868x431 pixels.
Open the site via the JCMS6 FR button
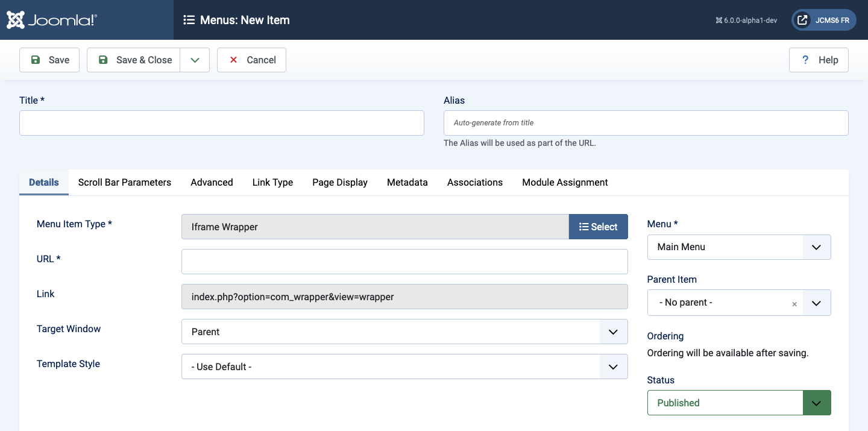[x=824, y=20]
